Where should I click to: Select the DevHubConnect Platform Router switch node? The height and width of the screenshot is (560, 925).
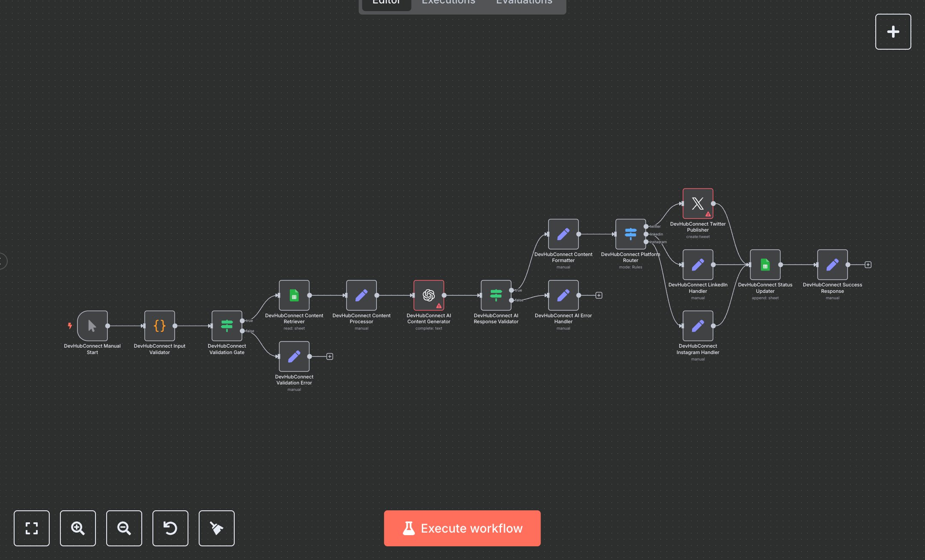click(630, 234)
